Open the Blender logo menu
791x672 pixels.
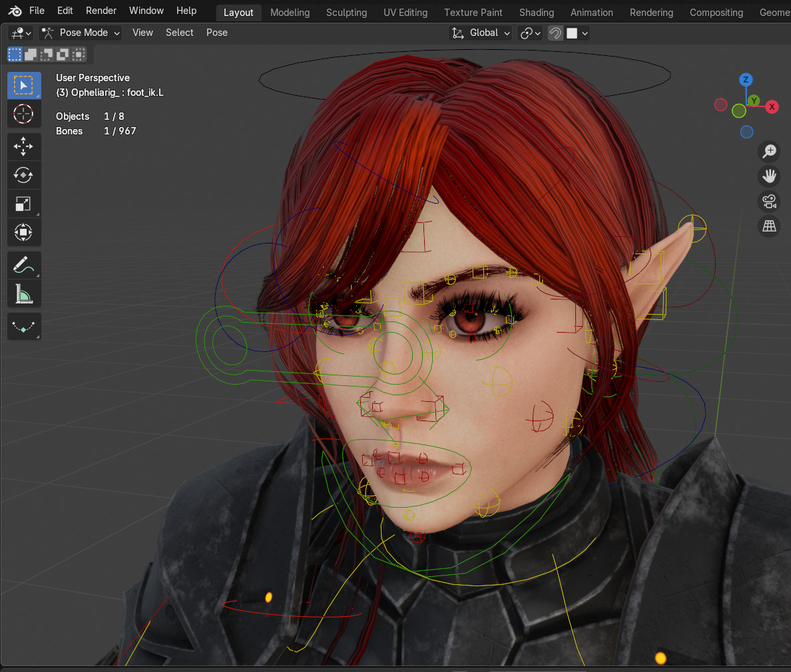pos(15,11)
